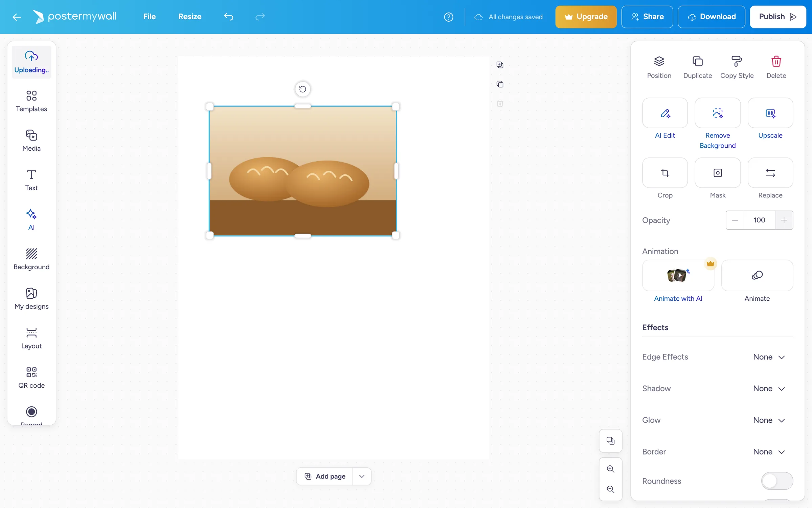Image resolution: width=812 pixels, height=508 pixels.
Task: Click the zoom out magnifier button
Action: click(610, 489)
